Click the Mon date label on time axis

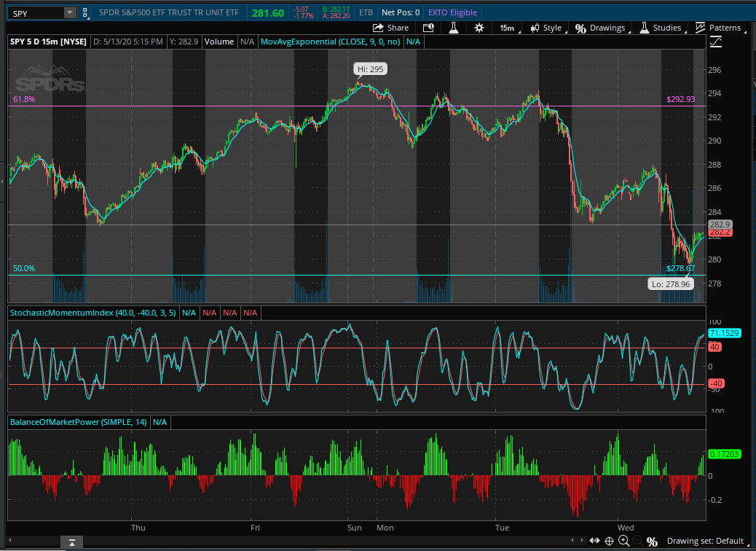(385, 528)
